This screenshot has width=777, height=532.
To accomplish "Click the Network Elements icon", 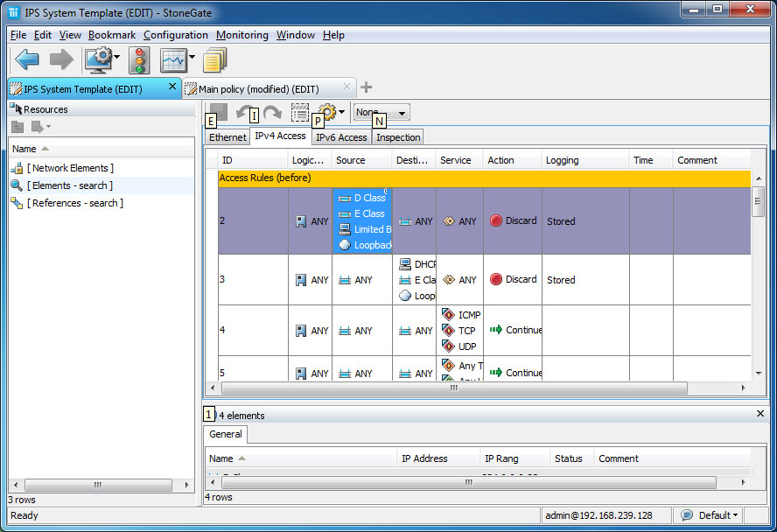I will (17, 168).
